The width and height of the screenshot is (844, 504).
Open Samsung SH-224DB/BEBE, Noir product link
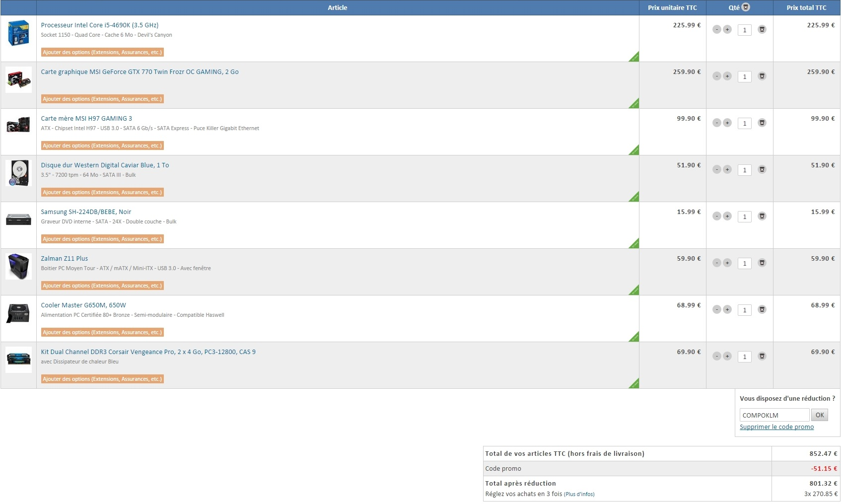tap(86, 212)
